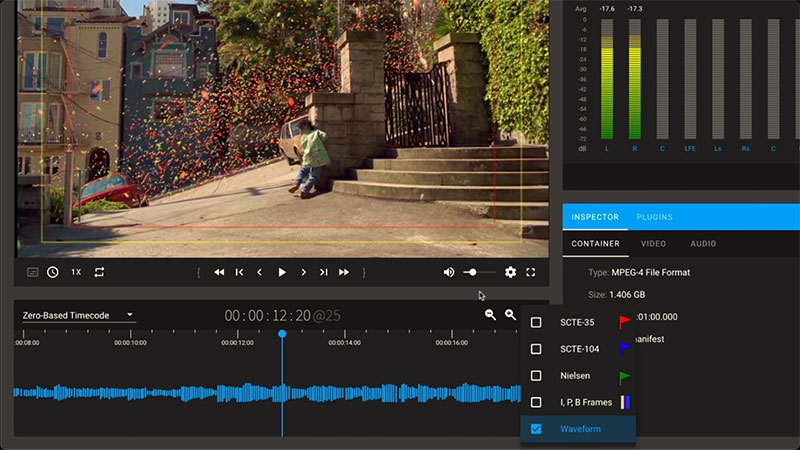
Task: Open the Zero-Based Timecode dropdown
Action: pos(78,315)
